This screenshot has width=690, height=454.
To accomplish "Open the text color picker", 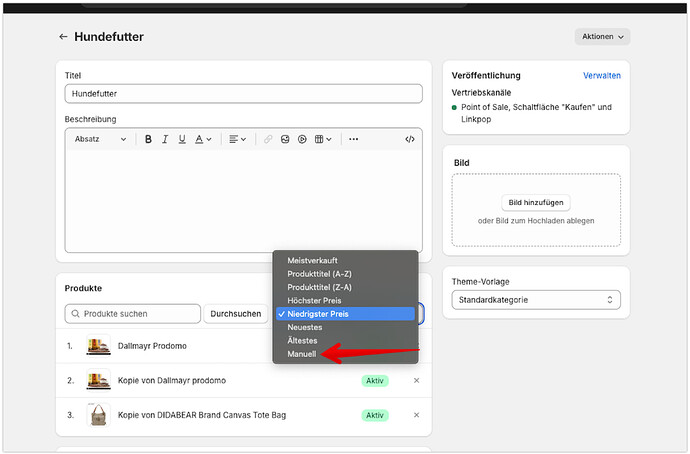I will tap(203, 139).
